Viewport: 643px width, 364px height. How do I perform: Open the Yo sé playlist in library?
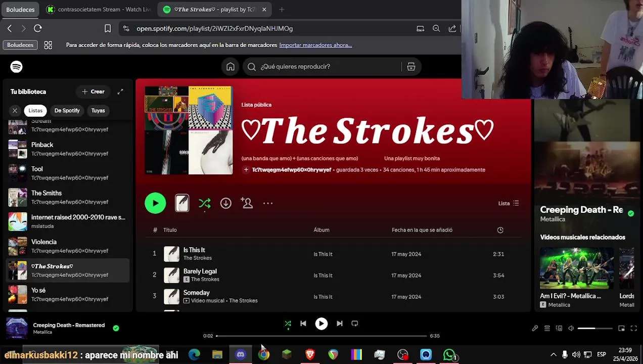pos(67,294)
